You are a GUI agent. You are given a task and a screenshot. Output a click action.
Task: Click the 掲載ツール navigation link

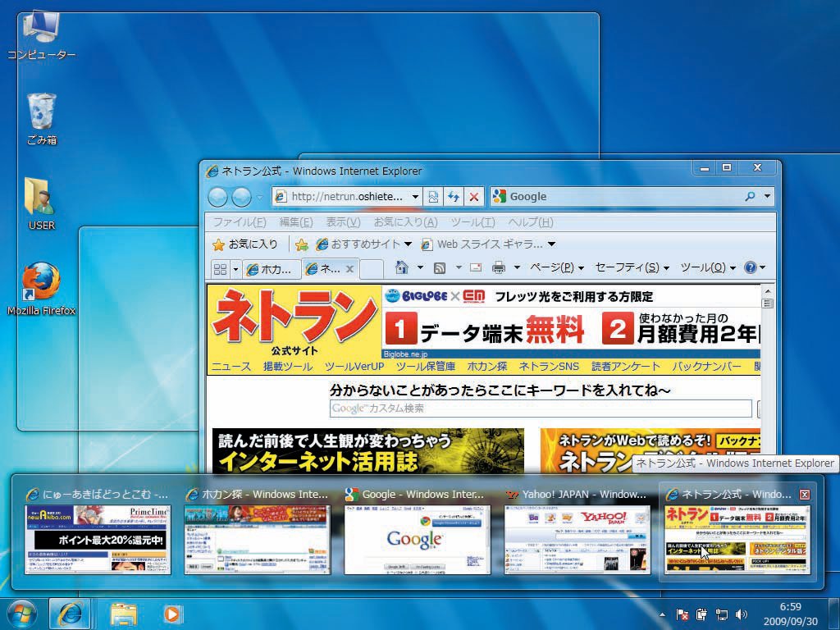pos(288,367)
